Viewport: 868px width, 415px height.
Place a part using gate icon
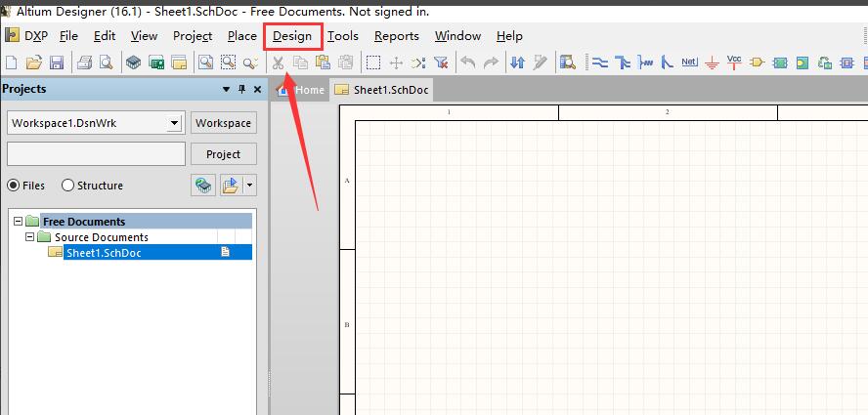pos(757,62)
